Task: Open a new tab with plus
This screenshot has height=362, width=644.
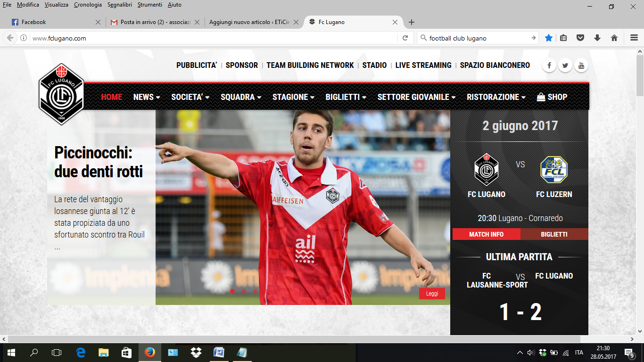Action: [412, 22]
